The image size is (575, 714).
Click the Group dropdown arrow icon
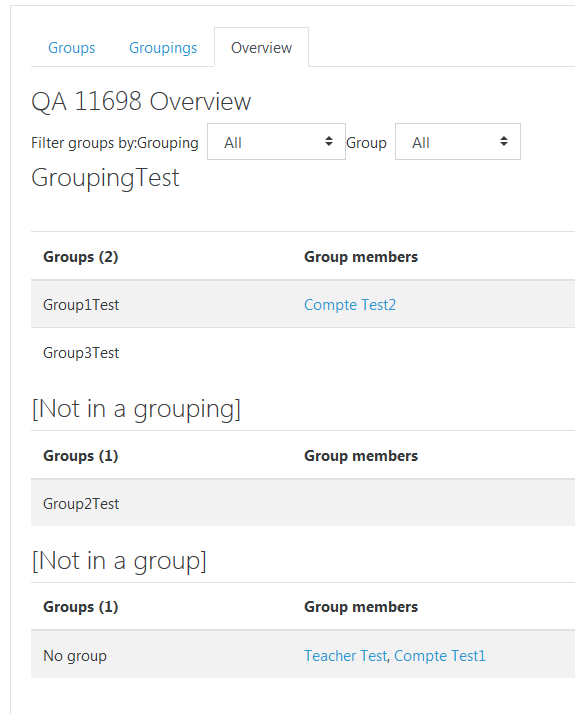(504, 142)
